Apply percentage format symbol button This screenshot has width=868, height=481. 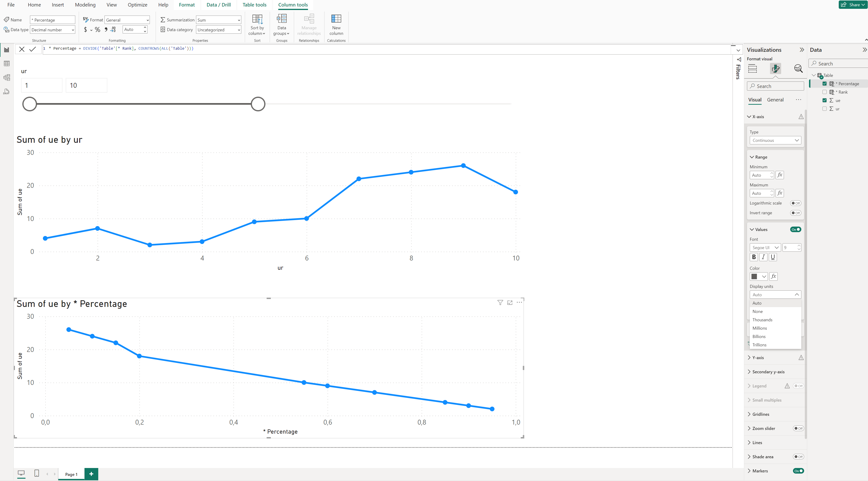(97, 30)
